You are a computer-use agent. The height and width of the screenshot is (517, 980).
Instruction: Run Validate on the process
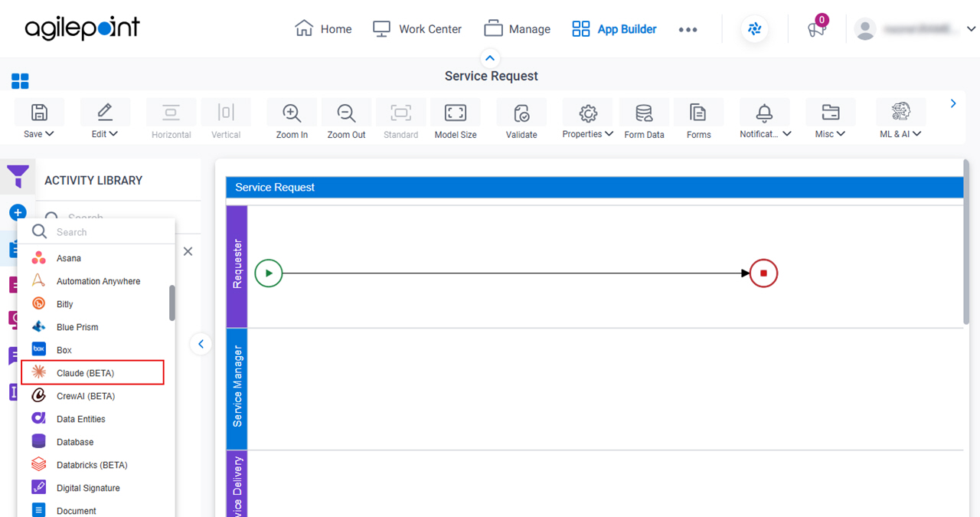point(521,113)
